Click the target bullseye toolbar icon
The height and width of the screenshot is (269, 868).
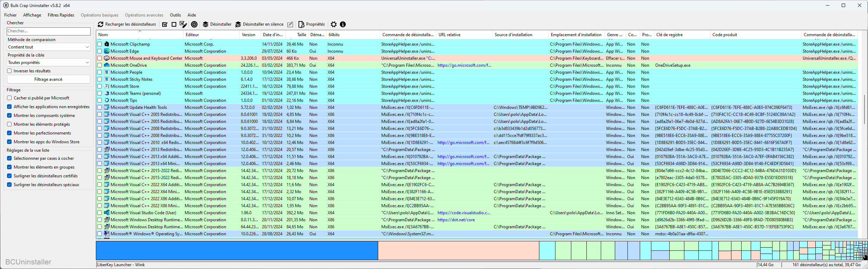(194, 24)
